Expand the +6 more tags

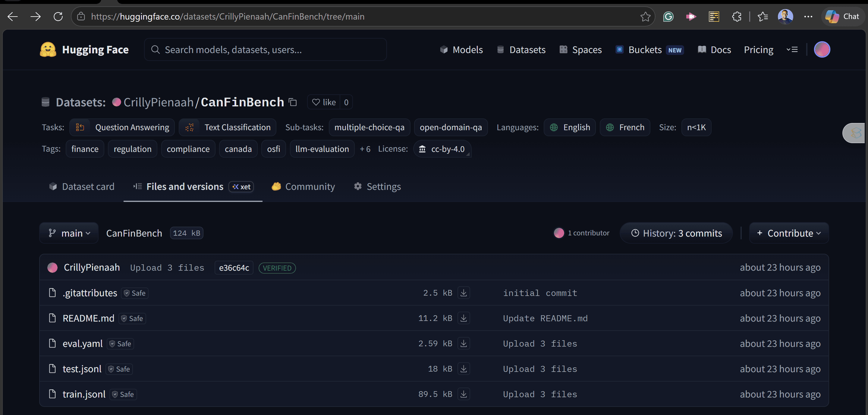365,149
